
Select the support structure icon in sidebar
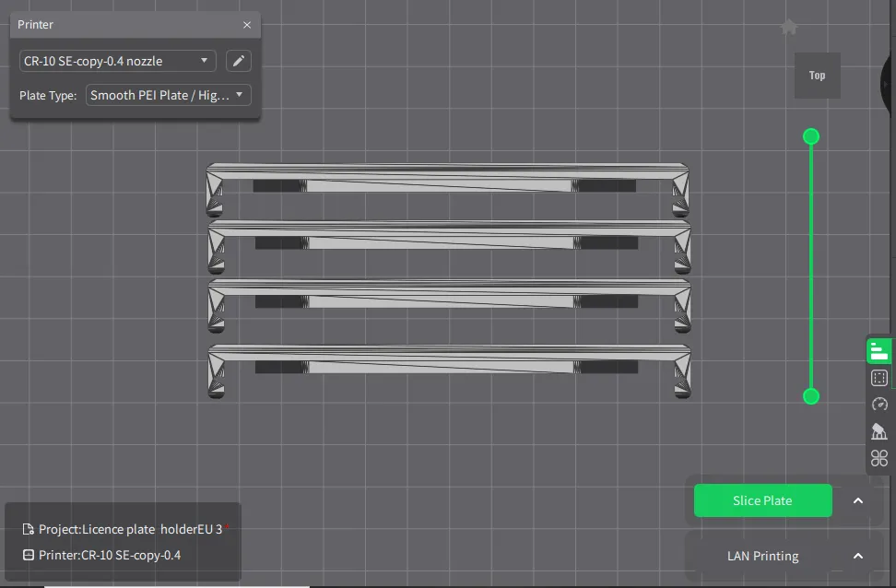click(x=878, y=430)
